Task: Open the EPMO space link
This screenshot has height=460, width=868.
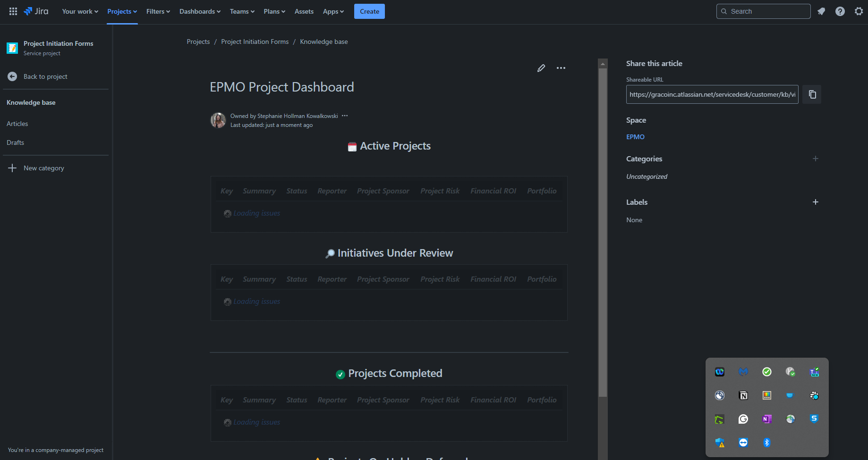Action: [x=635, y=137]
